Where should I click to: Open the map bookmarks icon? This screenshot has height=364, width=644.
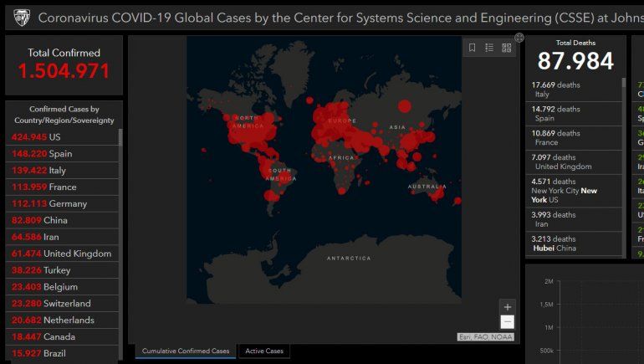pos(472,48)
